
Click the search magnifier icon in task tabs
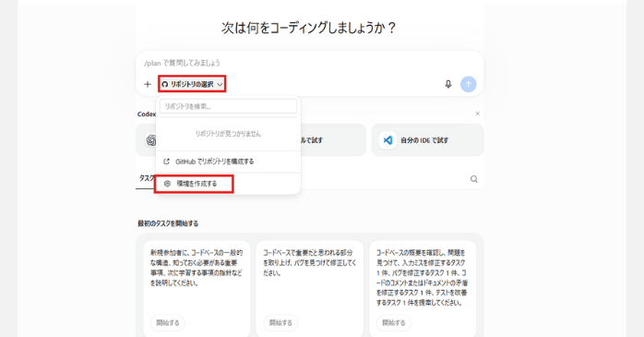[x=474, y=179]
